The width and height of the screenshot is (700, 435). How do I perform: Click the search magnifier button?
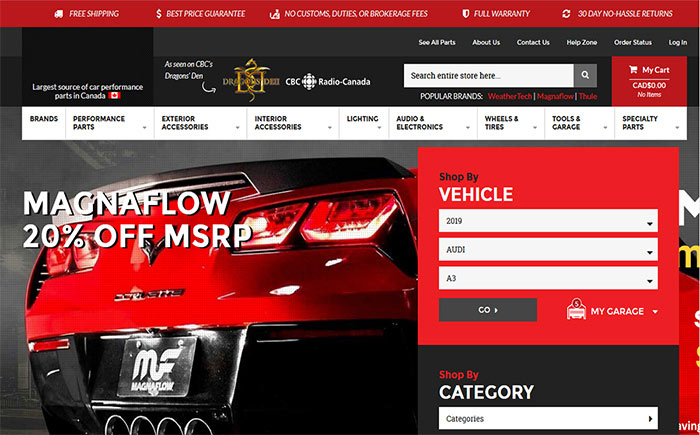tap(585, 75)
